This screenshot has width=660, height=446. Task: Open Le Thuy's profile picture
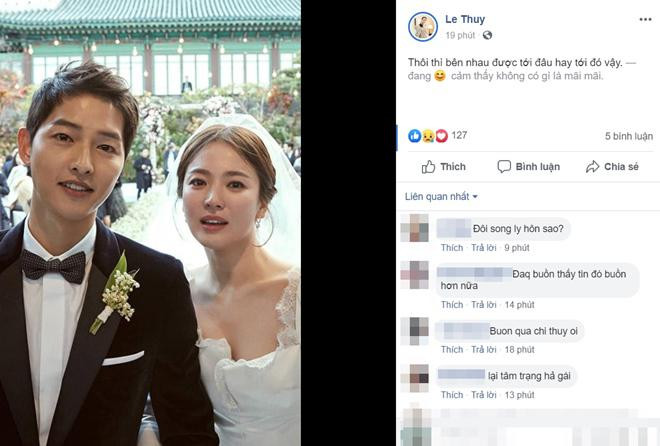pos(423,27)
